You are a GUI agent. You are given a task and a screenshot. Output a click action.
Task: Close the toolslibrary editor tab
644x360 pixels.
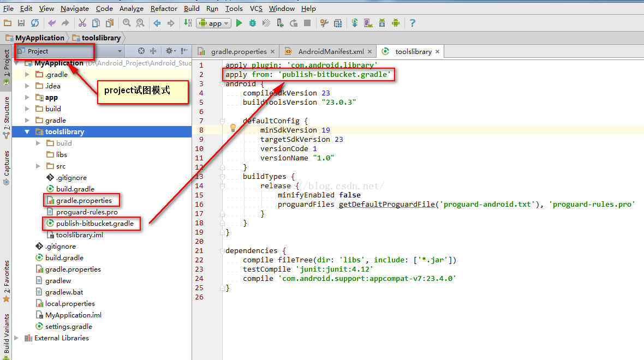click(x=437, y=51)
